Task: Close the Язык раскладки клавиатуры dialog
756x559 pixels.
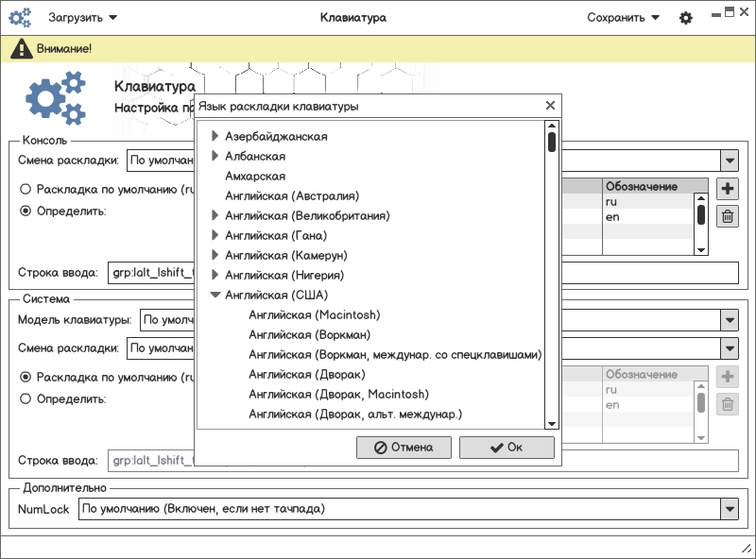Action: coord(550,106)
